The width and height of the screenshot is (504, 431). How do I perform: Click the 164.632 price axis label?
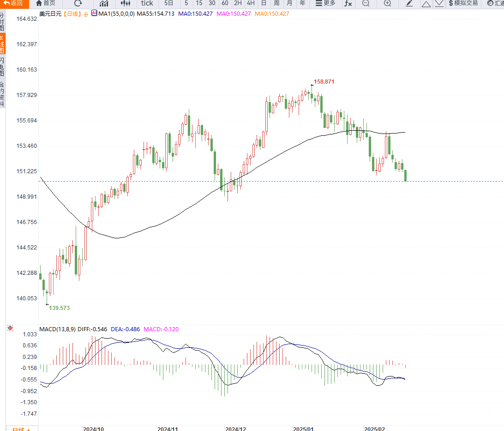[27, 19]
